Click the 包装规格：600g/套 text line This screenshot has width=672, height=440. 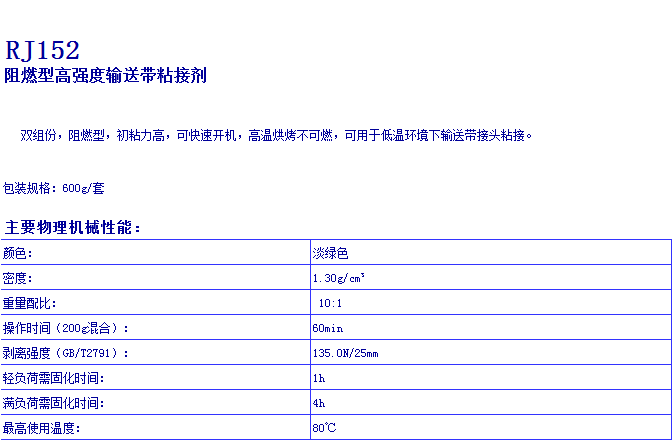pyautogui.click(x=54, y=188)
